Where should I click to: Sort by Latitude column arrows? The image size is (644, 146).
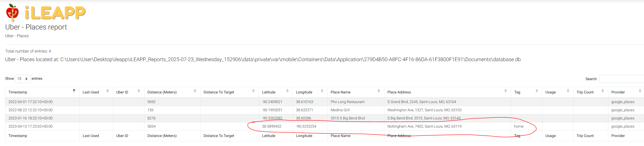point(287,91)
